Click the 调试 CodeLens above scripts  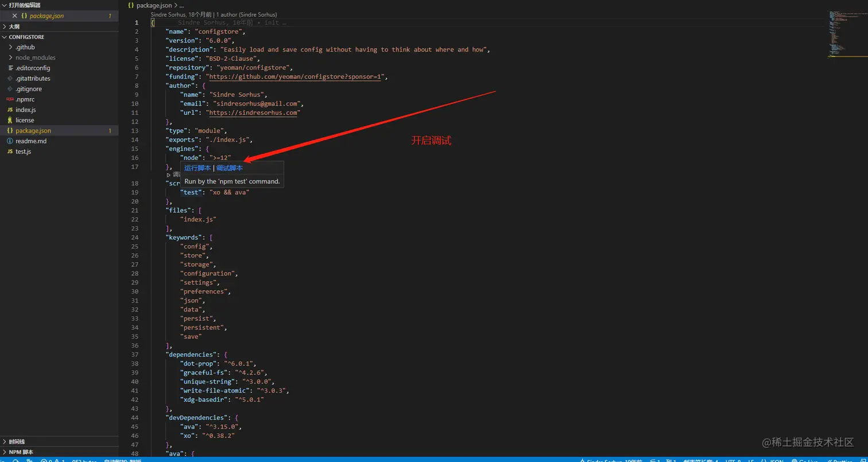(x=176, y=174)
